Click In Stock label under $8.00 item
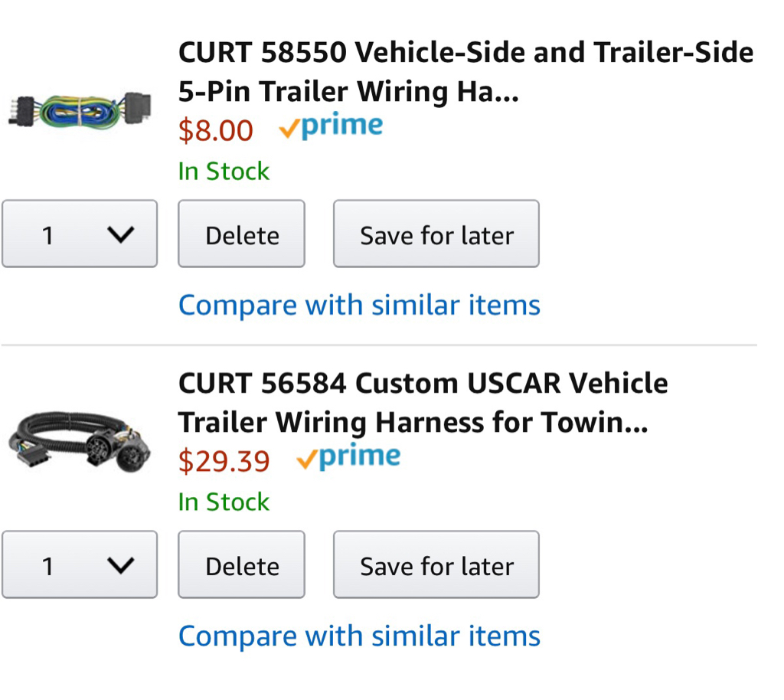 click(x=224, y=171)
